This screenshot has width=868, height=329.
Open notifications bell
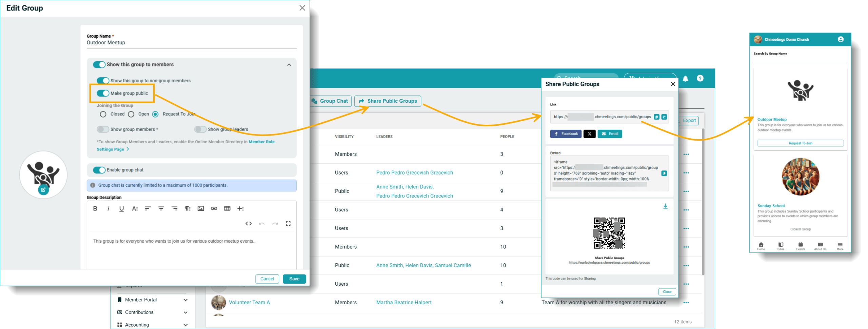tap(685, 79)
